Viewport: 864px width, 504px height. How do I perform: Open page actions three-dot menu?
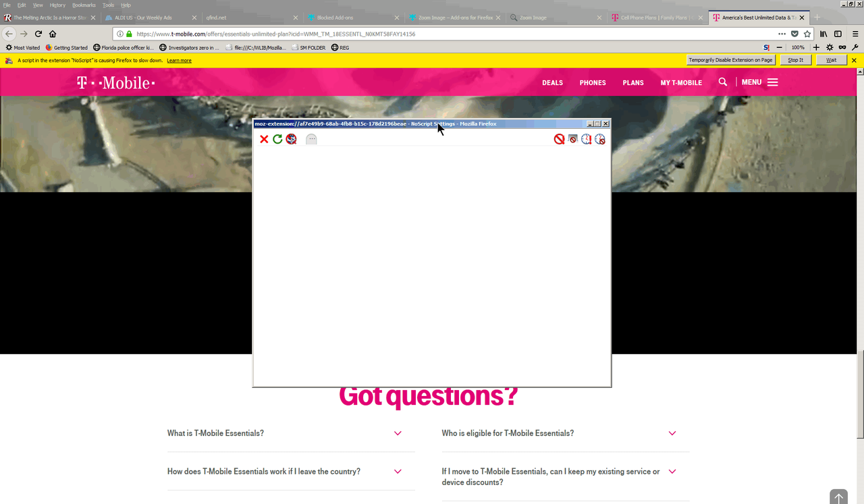(x=782, y=34)
